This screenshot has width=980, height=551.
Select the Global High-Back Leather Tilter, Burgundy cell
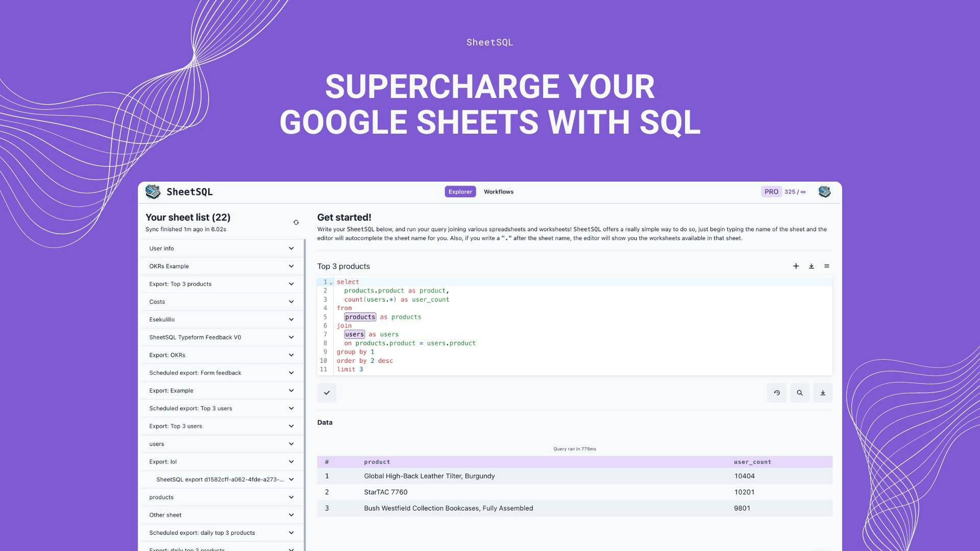click(x=429, y=476)
